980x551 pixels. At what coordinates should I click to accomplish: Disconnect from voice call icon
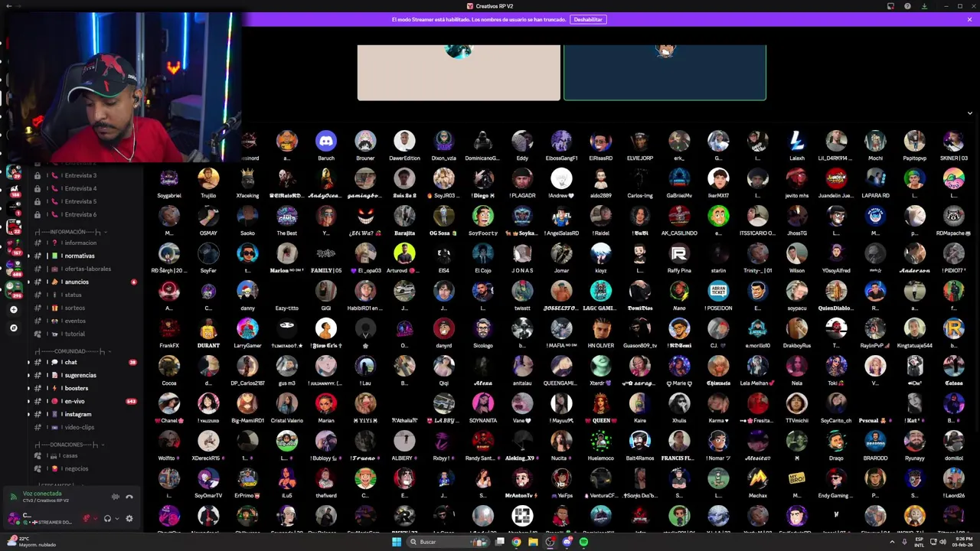[x=129, y=497]
